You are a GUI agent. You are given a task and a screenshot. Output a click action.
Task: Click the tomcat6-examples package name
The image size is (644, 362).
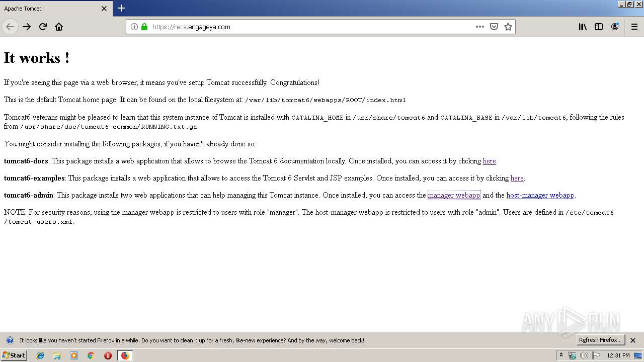[x=34, y=178]
